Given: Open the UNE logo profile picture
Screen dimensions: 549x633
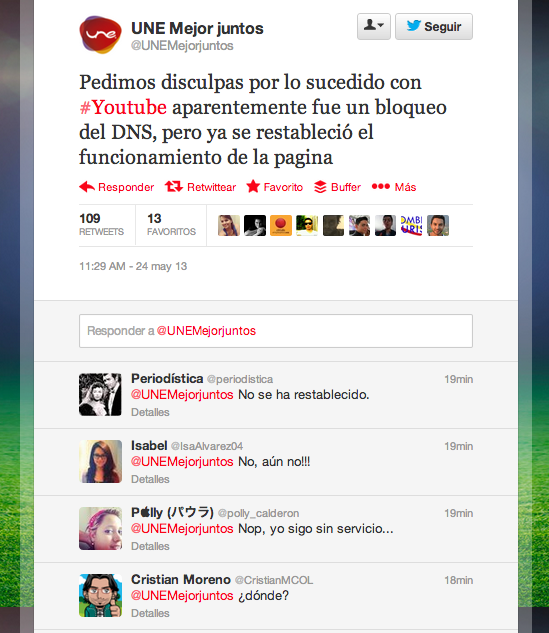Looking at the screenshot, I should [100, 35].
